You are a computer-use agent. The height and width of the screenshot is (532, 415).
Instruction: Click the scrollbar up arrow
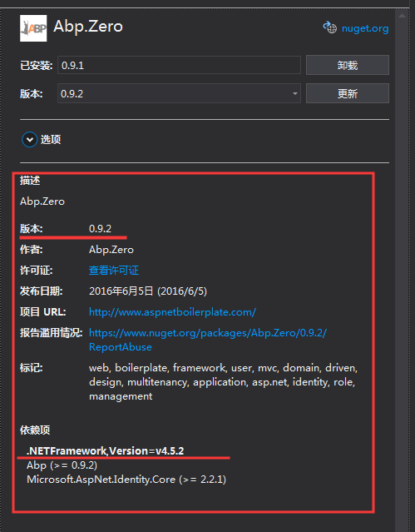tap(403, 16)
